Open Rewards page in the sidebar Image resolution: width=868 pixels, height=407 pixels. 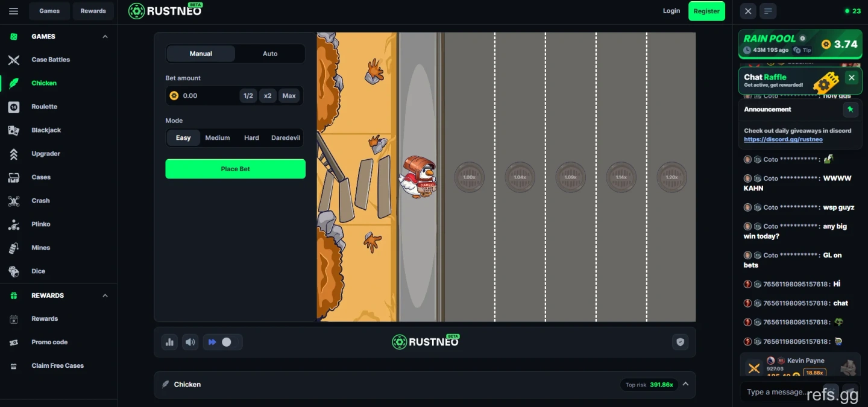tap(45, 318)
